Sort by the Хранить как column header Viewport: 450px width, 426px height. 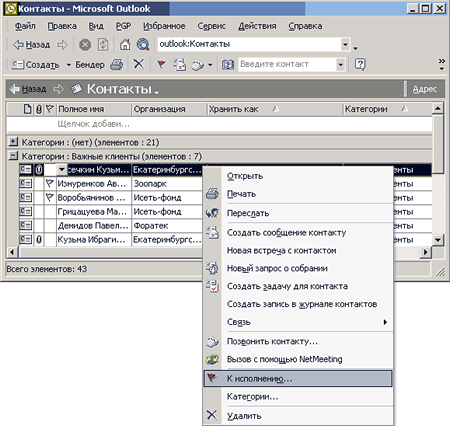coord(275,109)
